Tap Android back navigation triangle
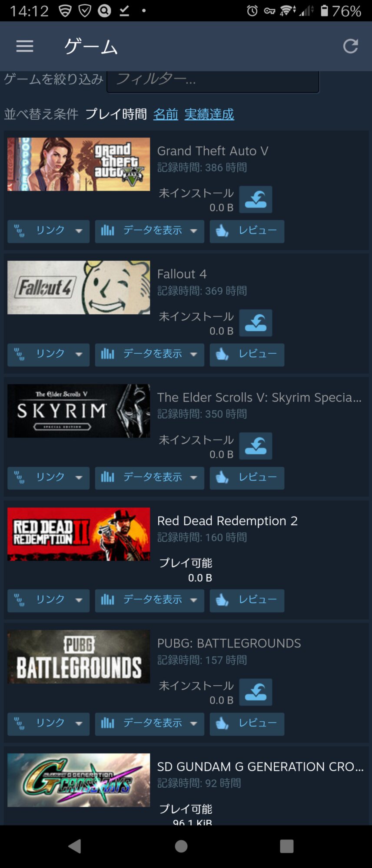Image resolution: width=372 pixels, height=868 pixels. (75, 846)
